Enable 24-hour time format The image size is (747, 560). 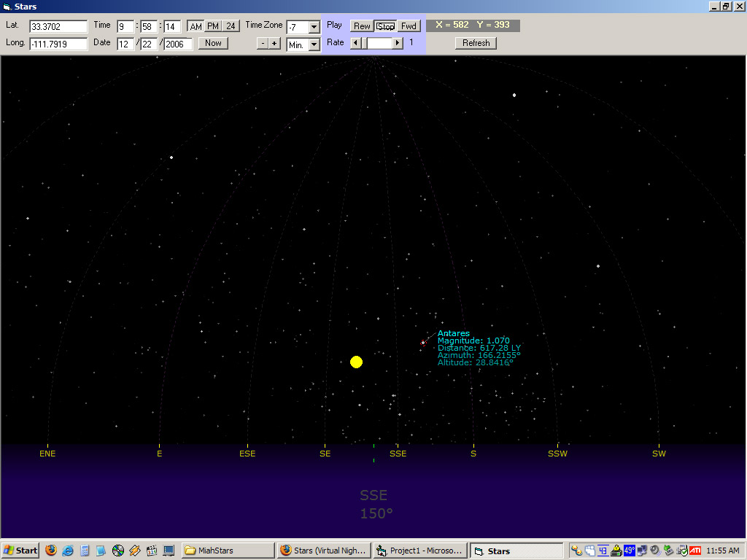[231, 26]
